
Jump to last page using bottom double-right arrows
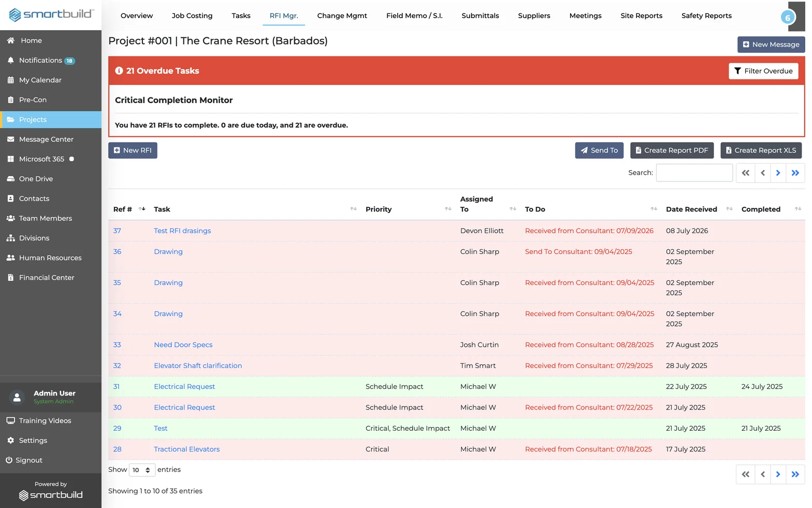point(795,474)
